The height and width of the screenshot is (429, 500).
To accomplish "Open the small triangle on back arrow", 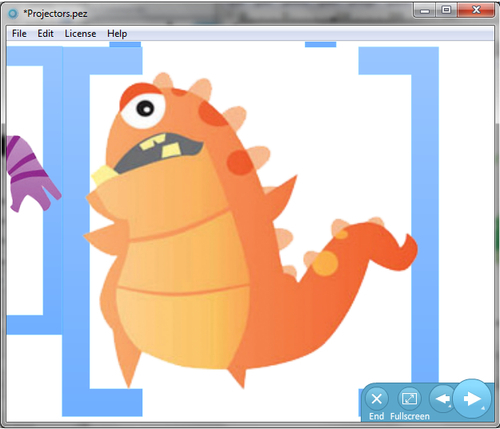I will 450,406.
